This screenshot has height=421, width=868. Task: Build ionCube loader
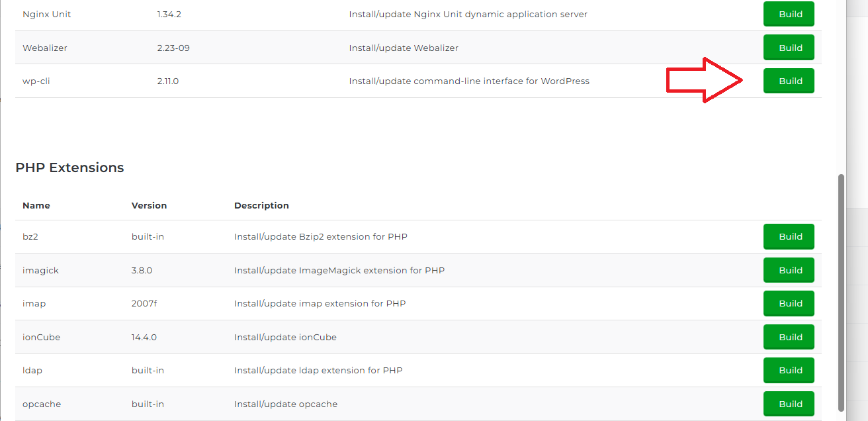pyautogui.click(x=789, y=337)
